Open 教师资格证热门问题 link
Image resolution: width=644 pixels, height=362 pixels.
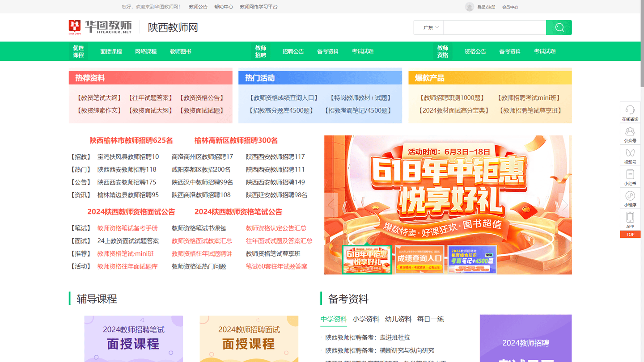point(199,266)
